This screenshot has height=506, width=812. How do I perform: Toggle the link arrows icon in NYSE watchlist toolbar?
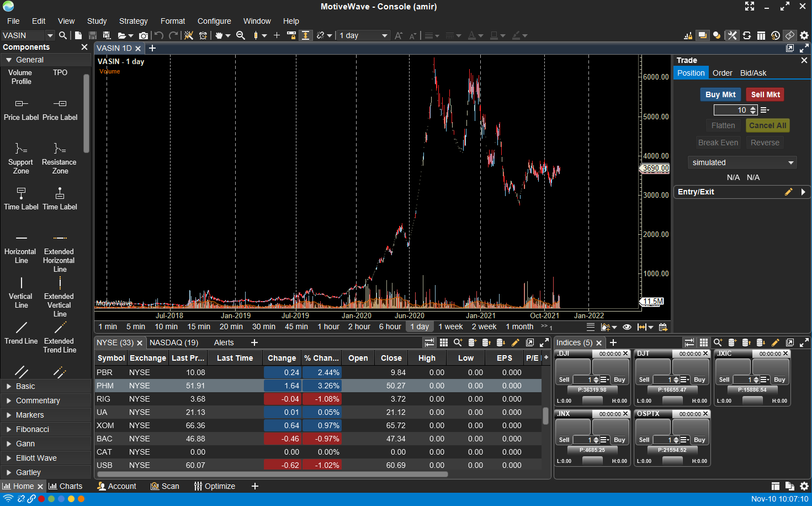point(429,342)
